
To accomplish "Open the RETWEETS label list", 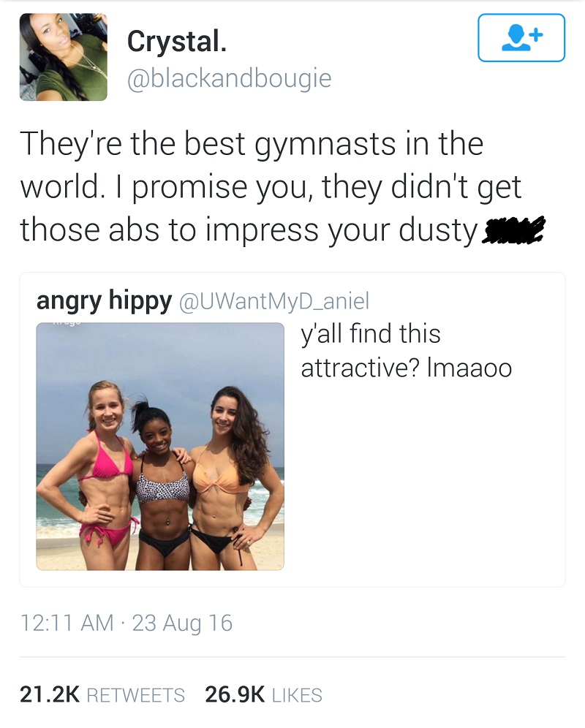I will coord(136,695).
